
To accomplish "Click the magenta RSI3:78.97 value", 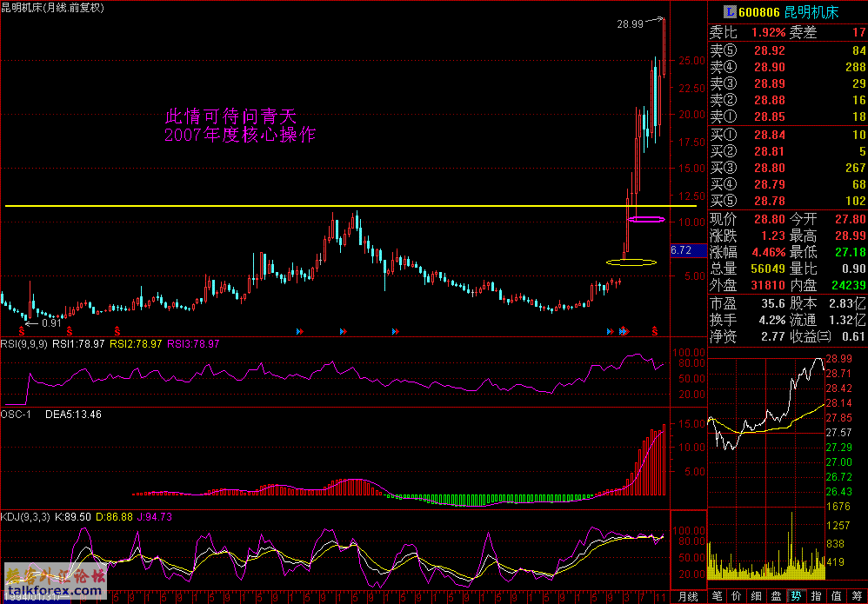I will click(194, 343).
